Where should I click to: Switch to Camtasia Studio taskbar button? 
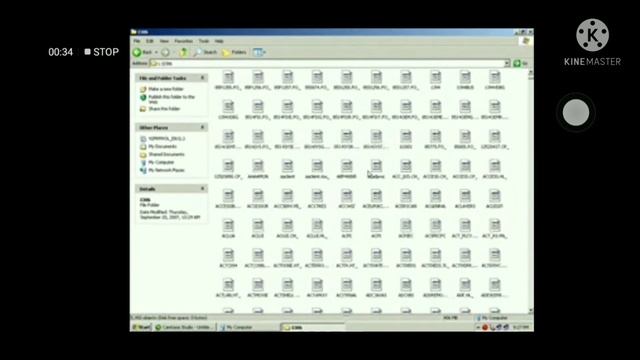point(185,327)
